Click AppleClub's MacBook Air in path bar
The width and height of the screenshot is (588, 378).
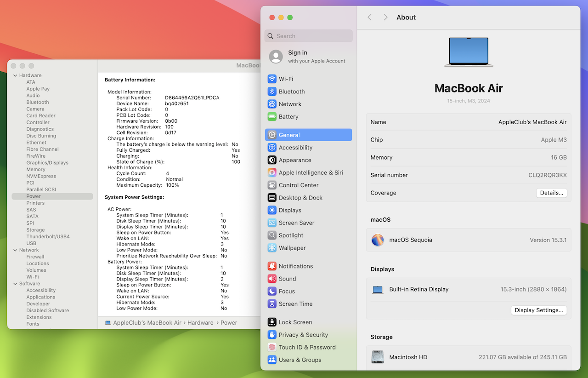(x=147, y=323)
